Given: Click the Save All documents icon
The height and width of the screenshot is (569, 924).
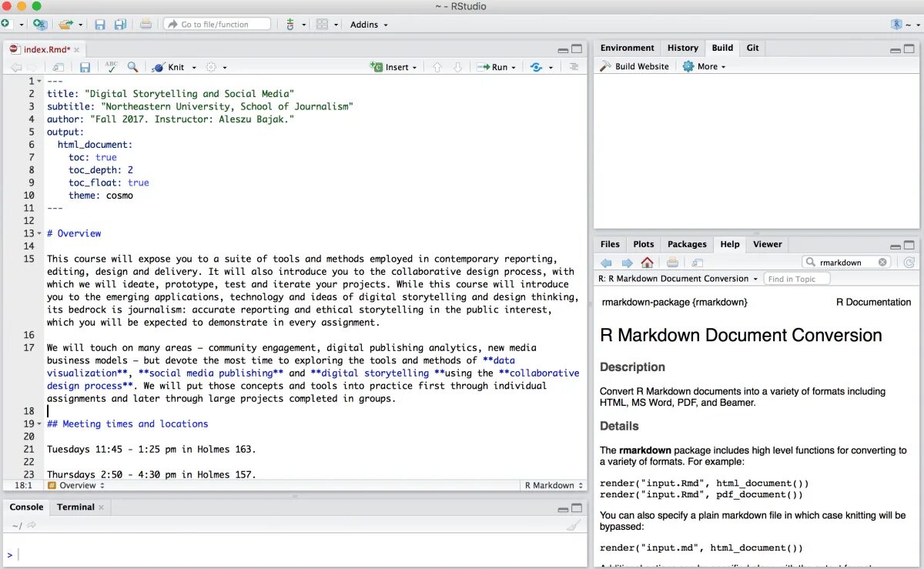Looking at the screenshot, I should click(120, 25).
